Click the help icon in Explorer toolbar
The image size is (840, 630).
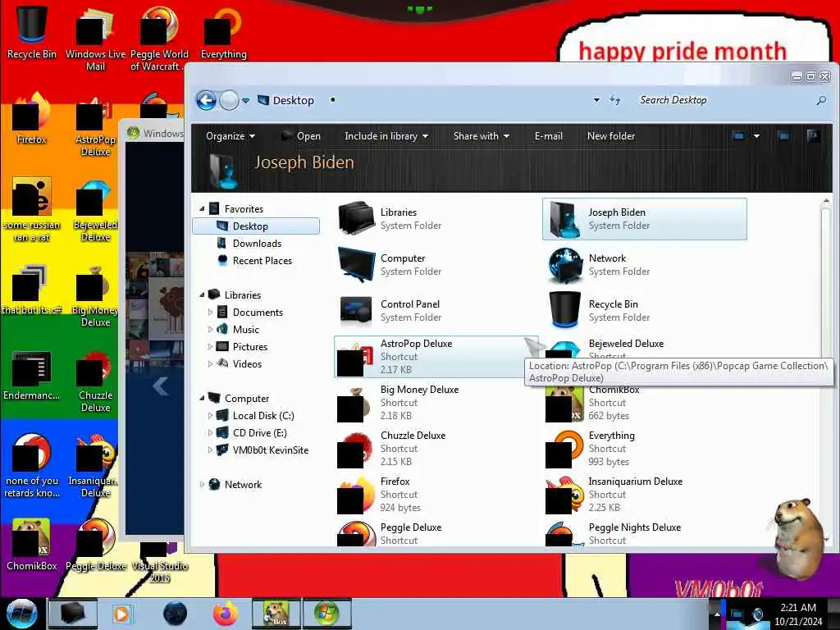(x=813, y=135)
